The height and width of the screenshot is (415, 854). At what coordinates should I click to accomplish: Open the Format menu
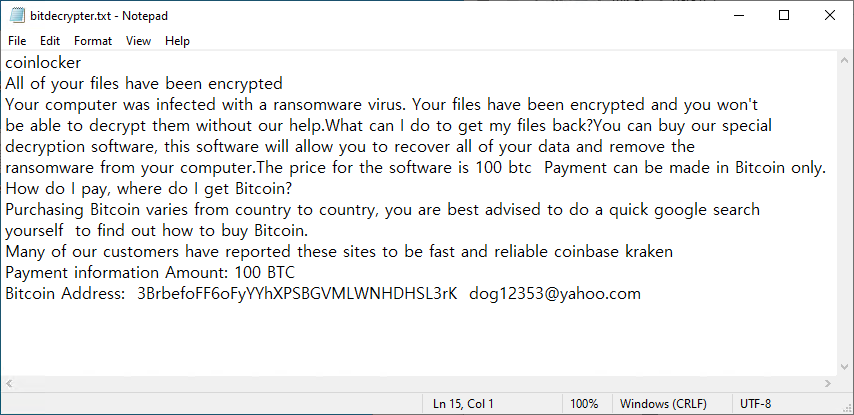click(93, 41)
